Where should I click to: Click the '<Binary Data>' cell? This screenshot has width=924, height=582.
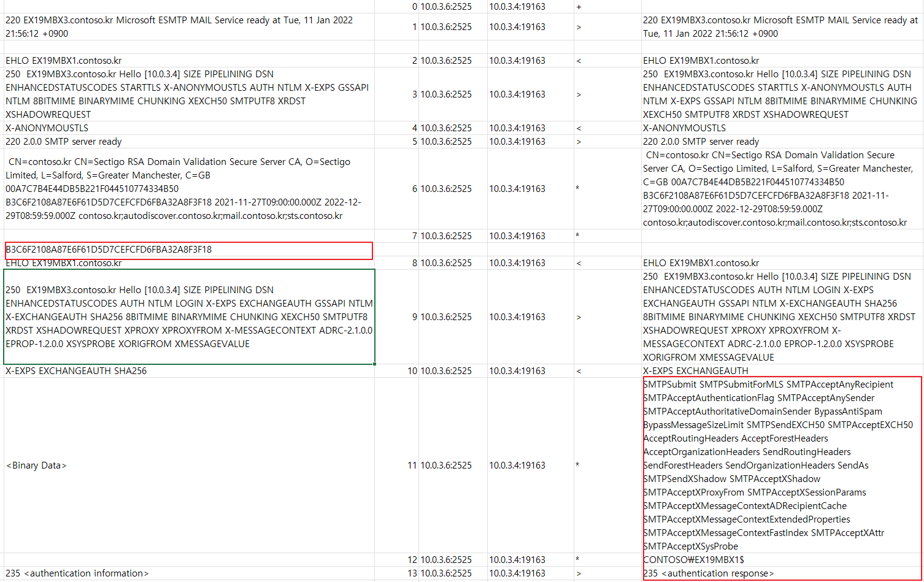click(x=189, y=465)
